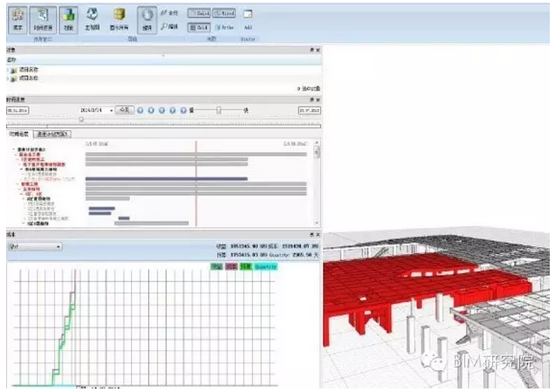Screen dimensions: 555x392
Task: Open the timeline date dropdown
Action: pos(111,110)
